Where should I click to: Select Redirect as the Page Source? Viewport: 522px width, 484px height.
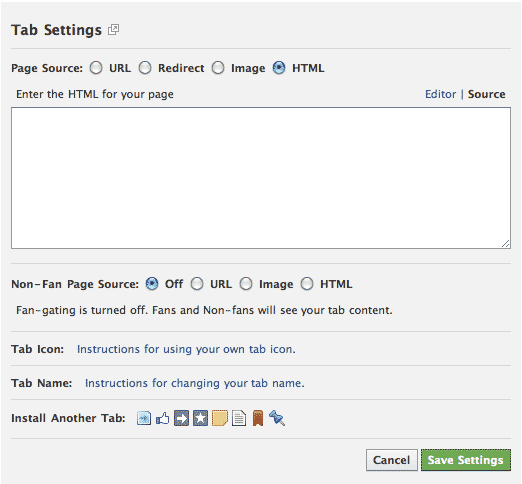(145, 68)
